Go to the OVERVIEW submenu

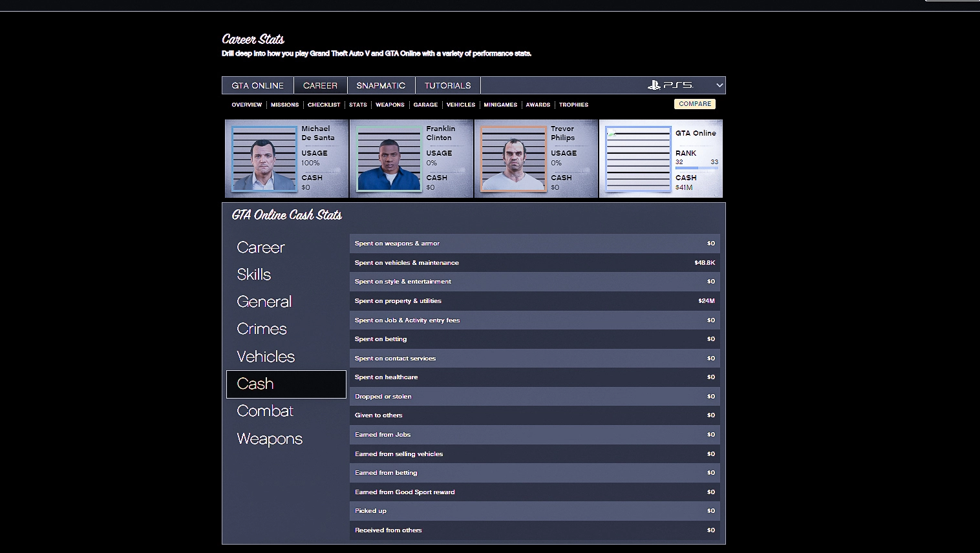point(247,105)
